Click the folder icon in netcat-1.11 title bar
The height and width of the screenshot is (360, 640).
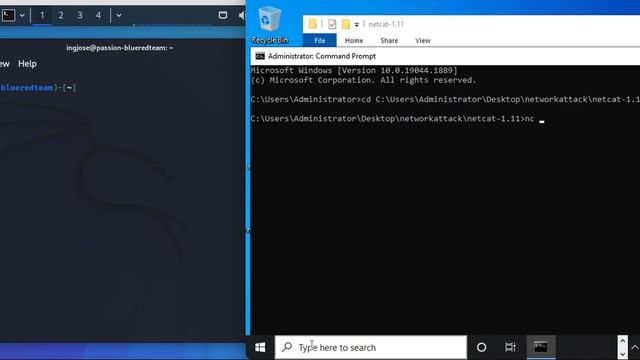(313, 24)
